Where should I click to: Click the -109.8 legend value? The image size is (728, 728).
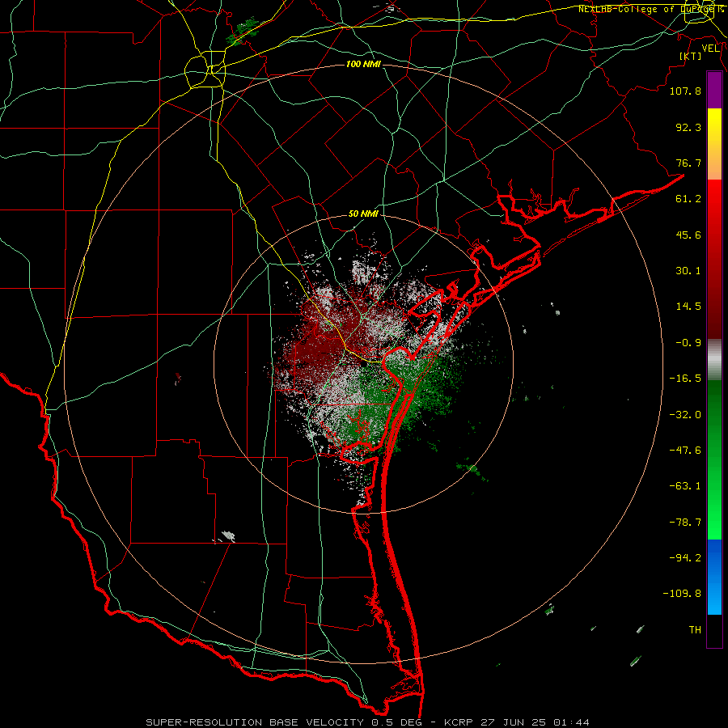[x=682, y=594]
